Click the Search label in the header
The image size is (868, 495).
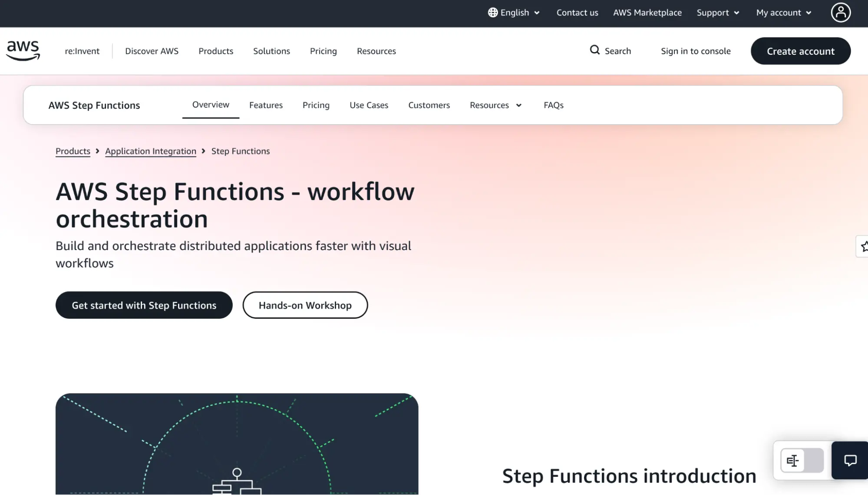617,51
